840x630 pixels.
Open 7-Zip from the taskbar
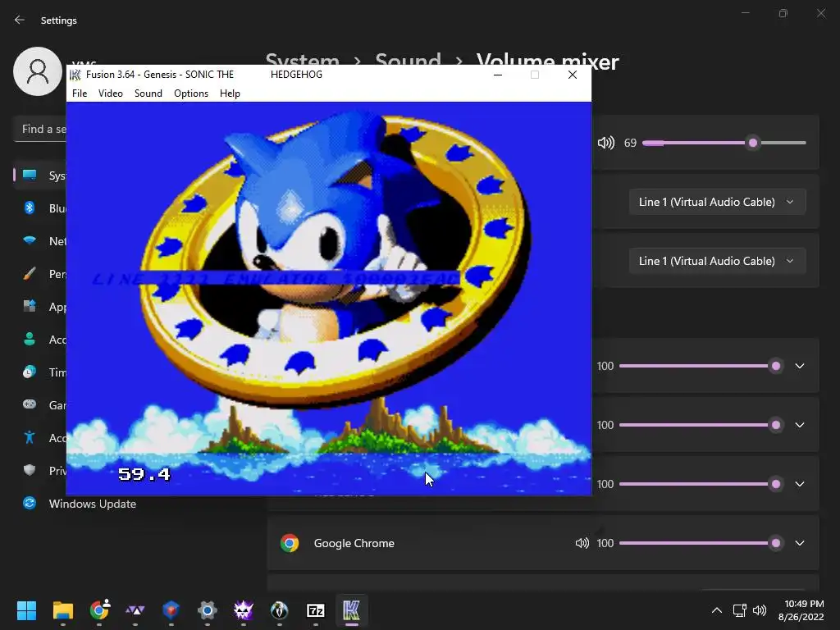316,610
